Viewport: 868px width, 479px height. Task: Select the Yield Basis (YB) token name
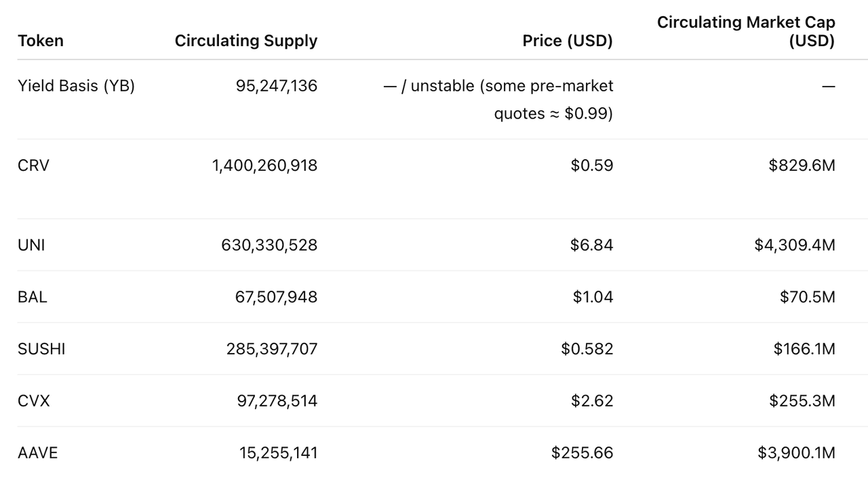click(x=76, y=86)
